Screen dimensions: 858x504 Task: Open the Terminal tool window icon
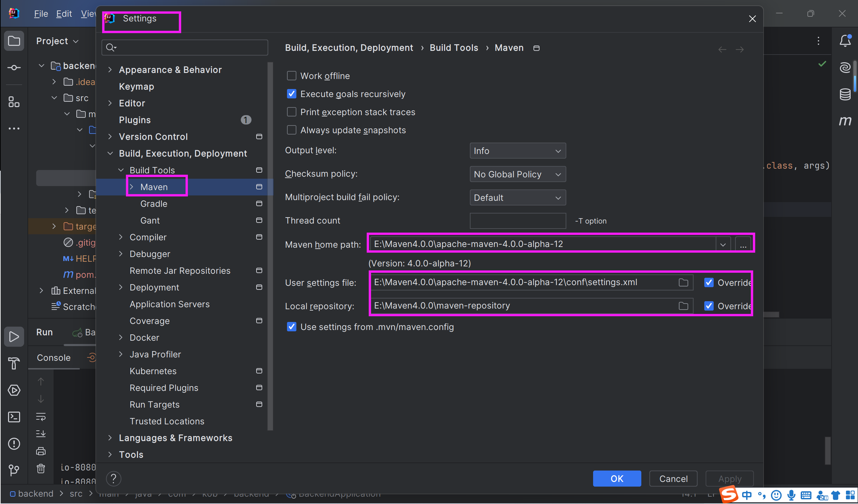(14, 417)
